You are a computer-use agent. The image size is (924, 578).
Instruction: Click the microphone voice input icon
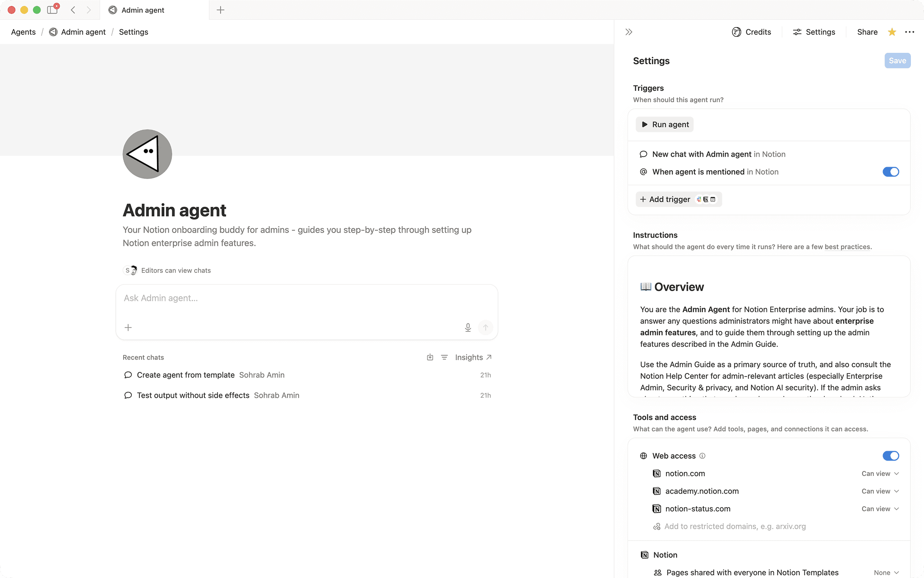tap(468, 328)
